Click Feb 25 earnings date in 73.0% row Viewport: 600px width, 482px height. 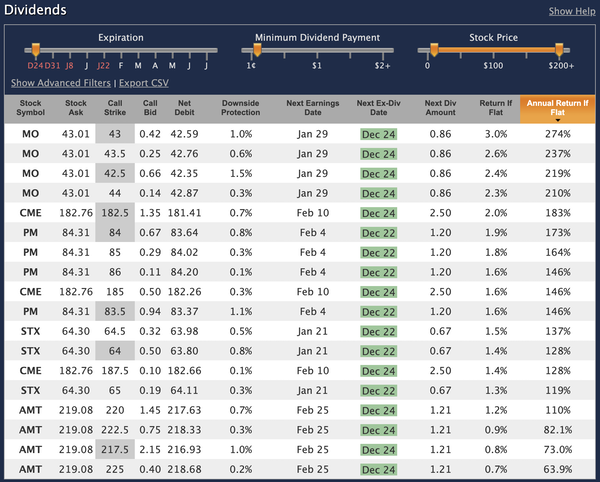pos(313,449)
